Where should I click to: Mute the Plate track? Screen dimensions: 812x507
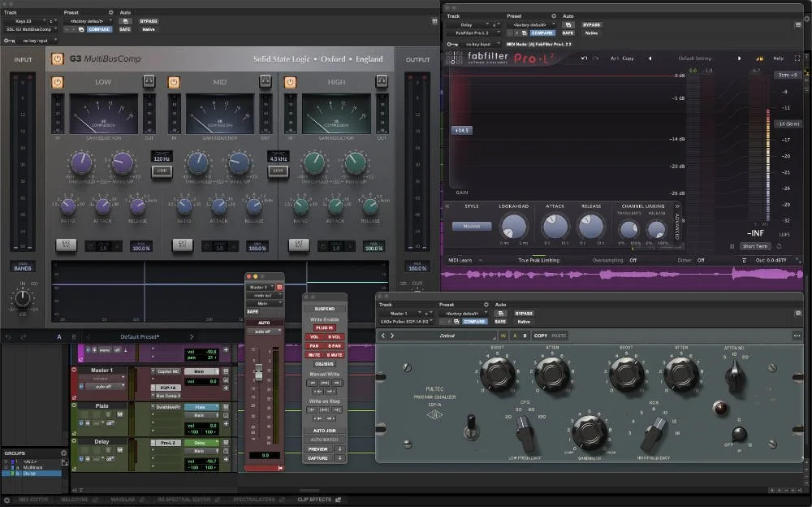[x=119, y=414]
